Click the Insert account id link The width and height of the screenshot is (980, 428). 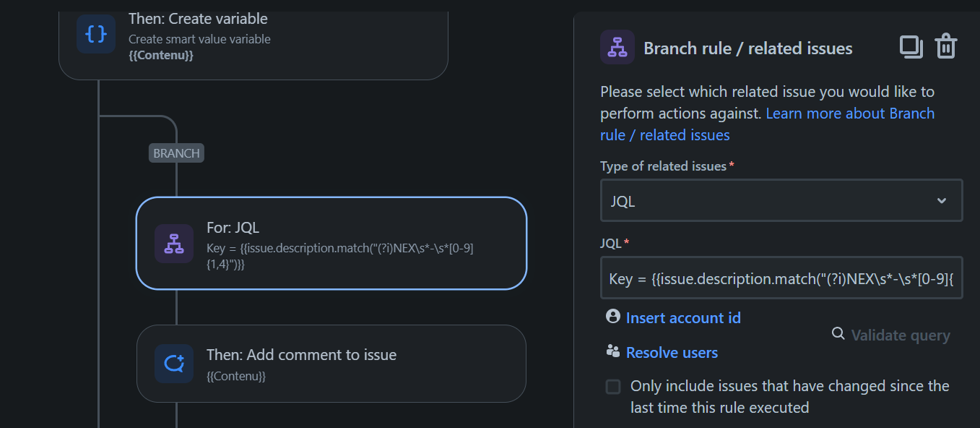point(683,318)
